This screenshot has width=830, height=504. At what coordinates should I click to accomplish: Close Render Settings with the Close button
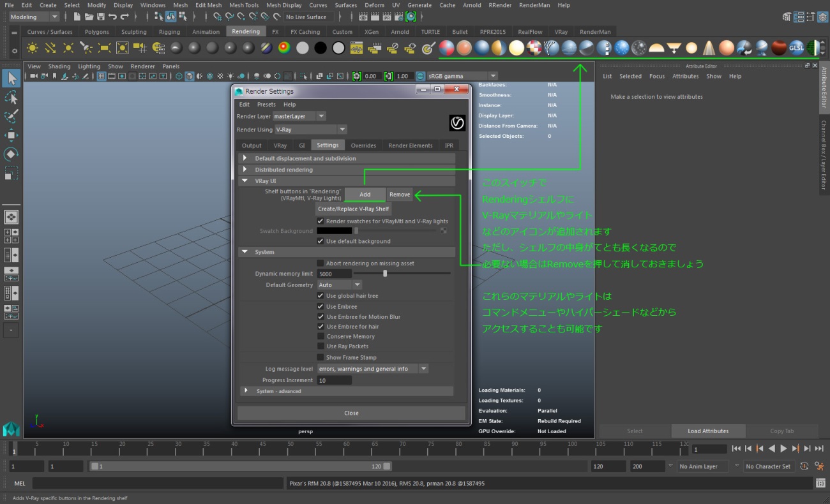coord(351,413)
